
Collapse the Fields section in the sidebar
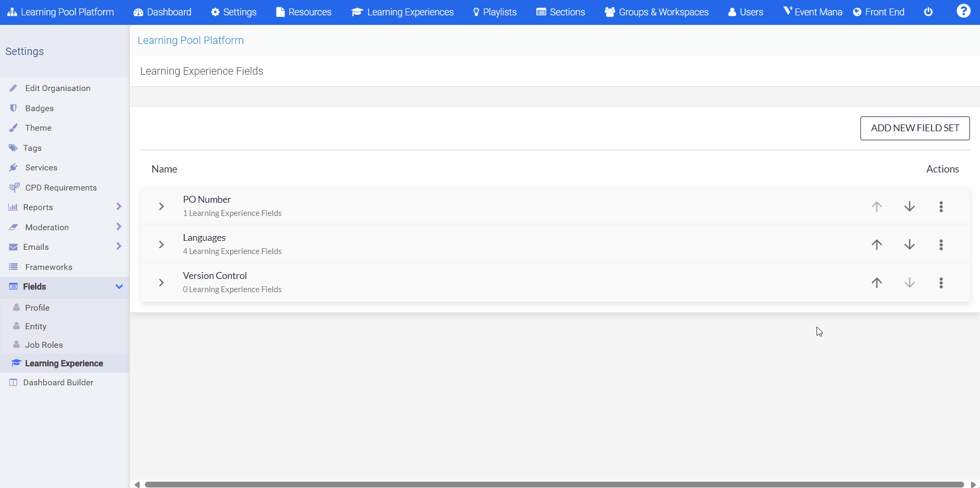pos(119,286)
